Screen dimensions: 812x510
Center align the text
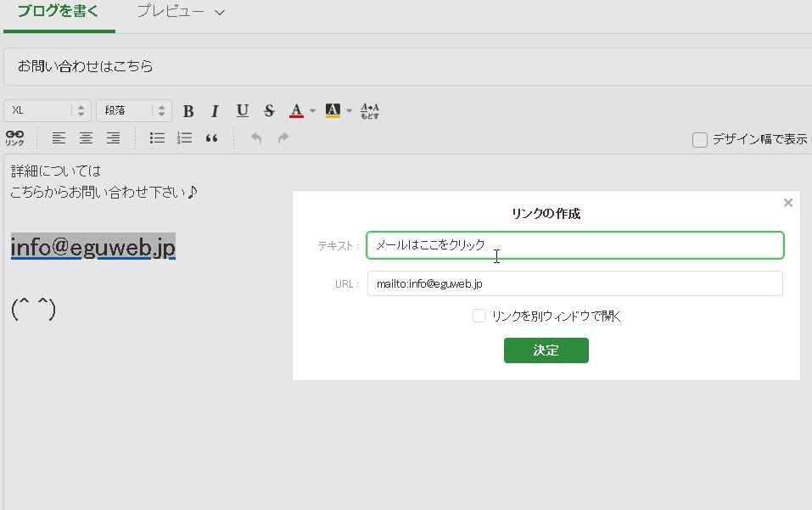click(x=86, y=138)
